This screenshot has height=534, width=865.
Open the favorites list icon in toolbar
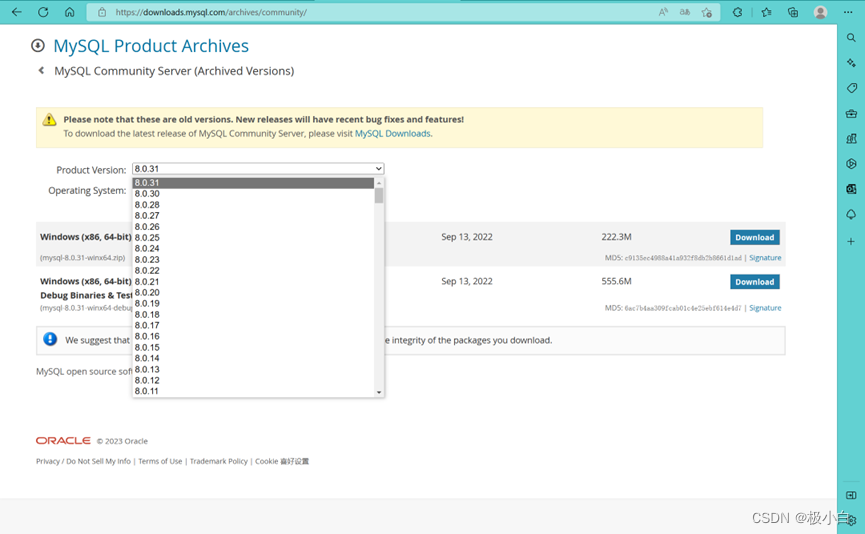point(766,12)
